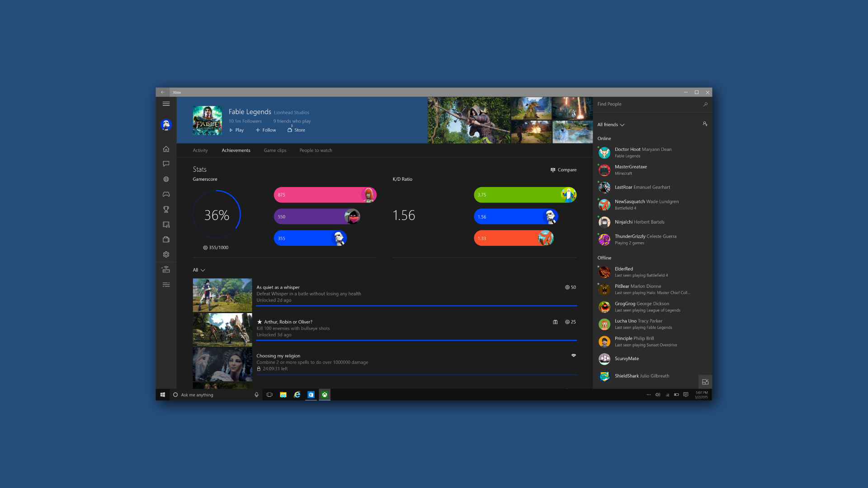Open the controller My Games icon
868x488 pixels.
coord(166,194)
